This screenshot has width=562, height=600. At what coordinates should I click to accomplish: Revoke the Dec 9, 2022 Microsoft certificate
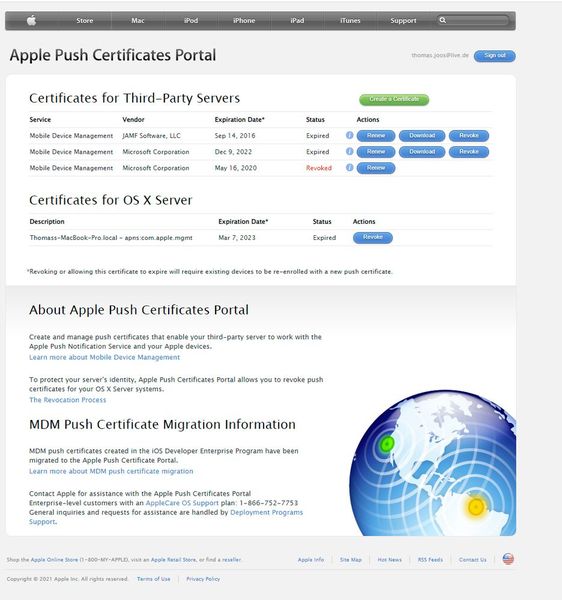point(469,152)
